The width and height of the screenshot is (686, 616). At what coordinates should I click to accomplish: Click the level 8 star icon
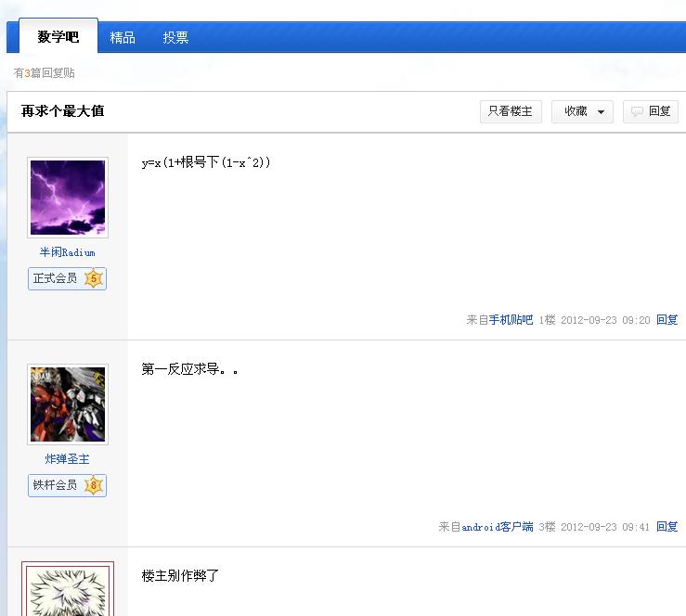tap(94, 485)
